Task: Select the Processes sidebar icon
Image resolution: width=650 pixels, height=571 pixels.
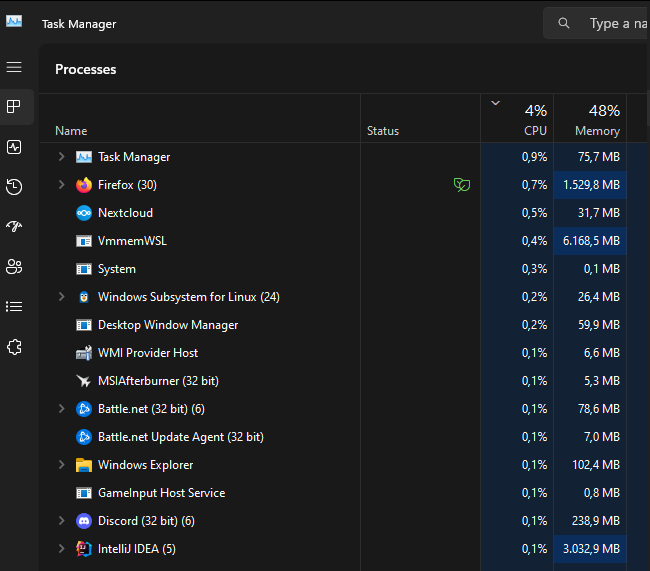Action: coord(14,106)
